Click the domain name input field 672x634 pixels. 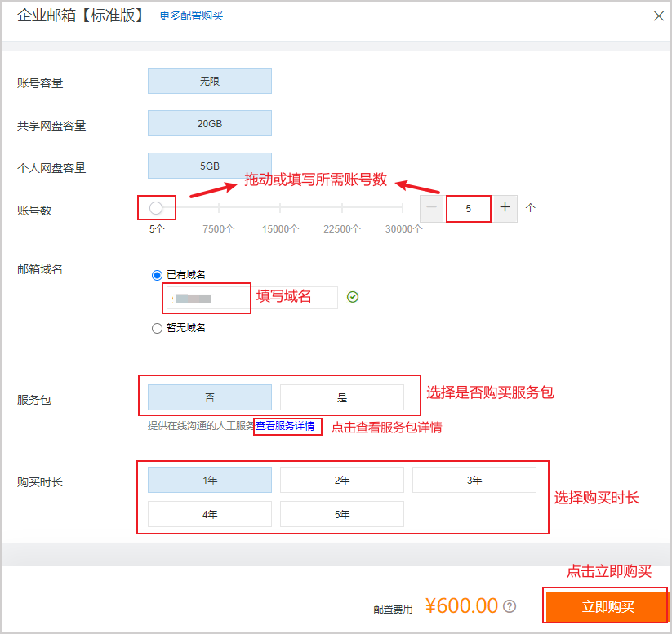coord(252,298)
